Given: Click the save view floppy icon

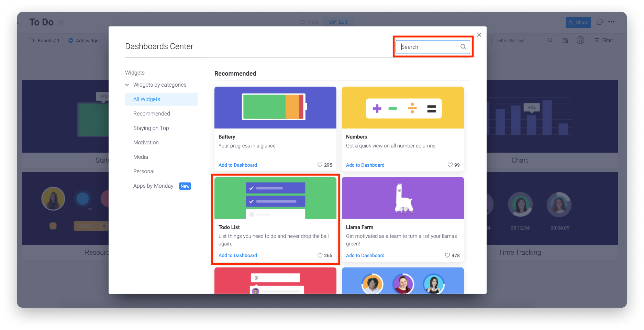Looking at the screenshot, I should [565, 41].
